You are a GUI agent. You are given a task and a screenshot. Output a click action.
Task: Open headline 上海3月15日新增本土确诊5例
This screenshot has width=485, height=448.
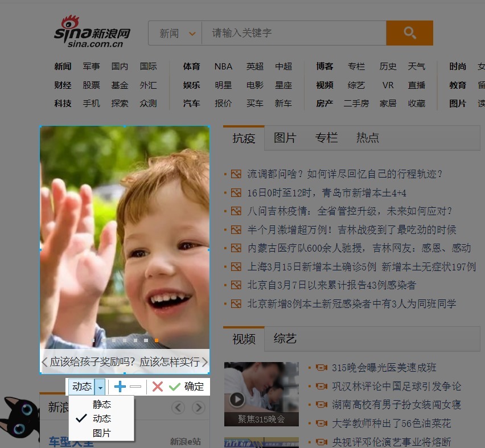pyautogui.click(x=361, y=267)
